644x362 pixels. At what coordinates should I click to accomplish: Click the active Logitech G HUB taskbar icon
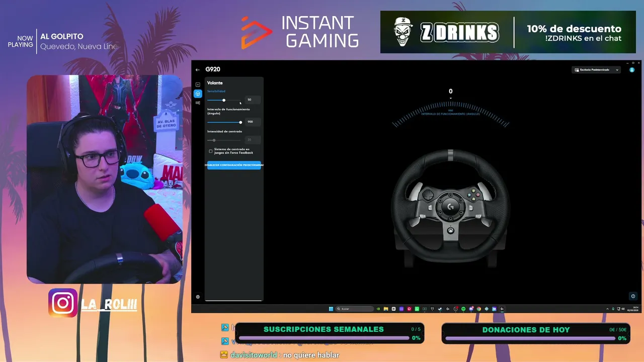pyautogui.click(x=502, y=309)
